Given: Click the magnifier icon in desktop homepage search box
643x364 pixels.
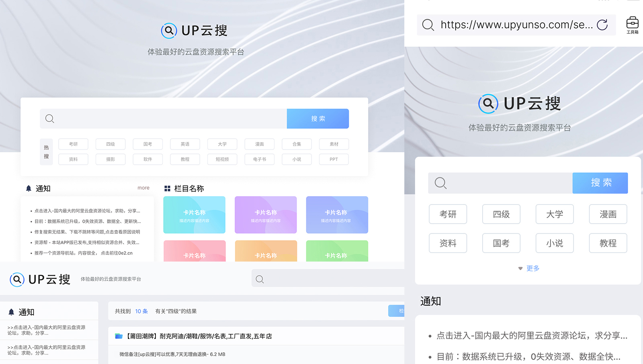Looking at the screenshot, I should pyautogui.click(x=50, y=119).
